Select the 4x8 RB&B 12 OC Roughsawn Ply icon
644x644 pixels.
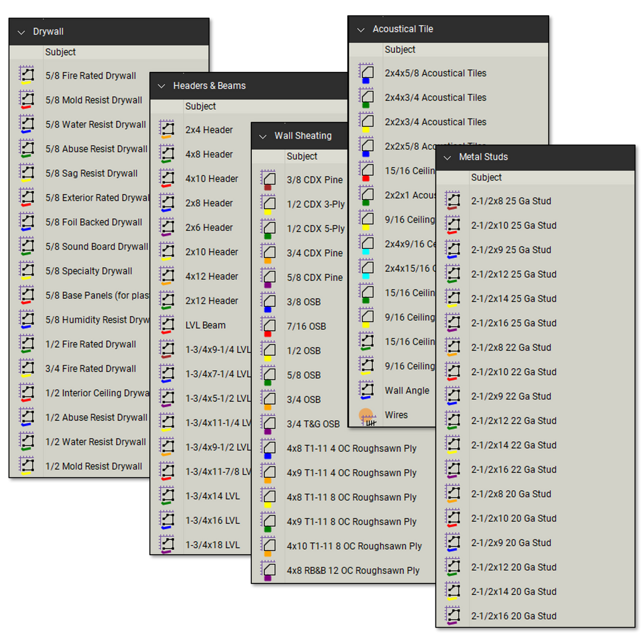(x=268, y=569)
